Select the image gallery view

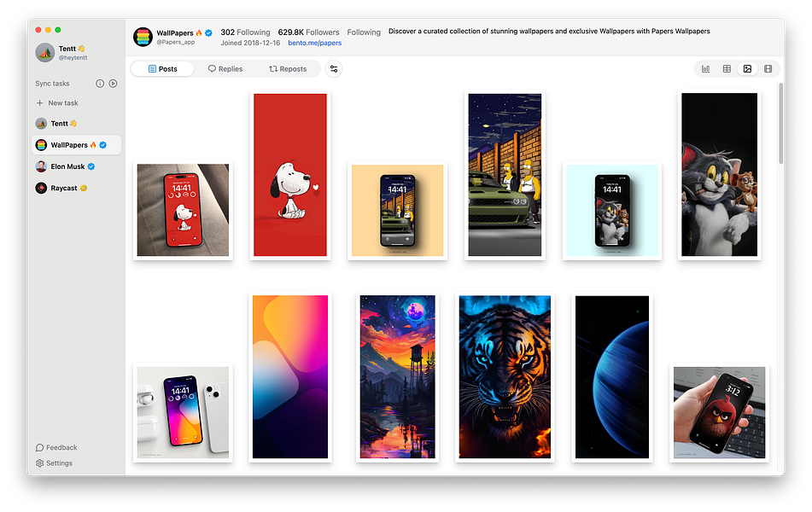pyautogui.click(x=747, y=69)
